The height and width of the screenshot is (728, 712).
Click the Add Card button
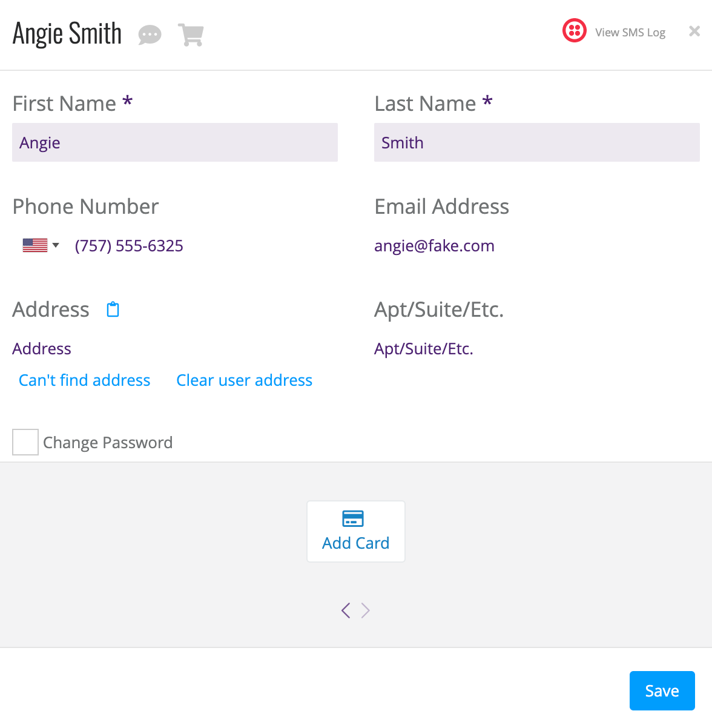pyautogui.click(x=356, y=531)
